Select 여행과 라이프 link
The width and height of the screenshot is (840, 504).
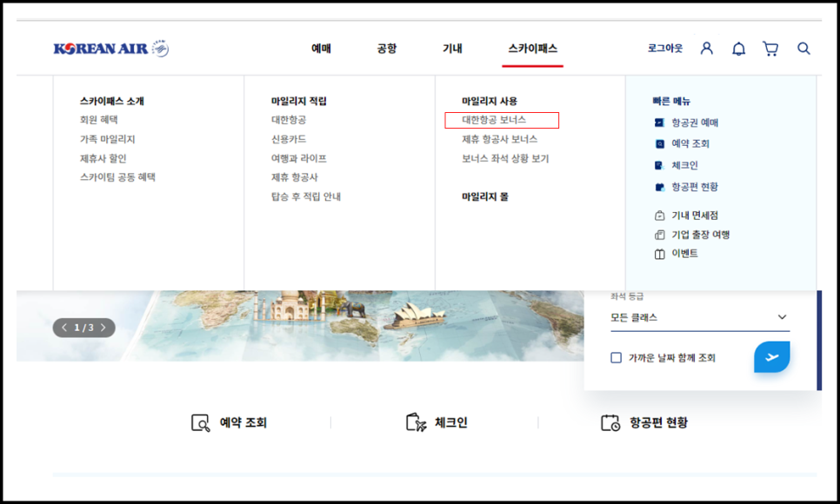click(299, 158)
